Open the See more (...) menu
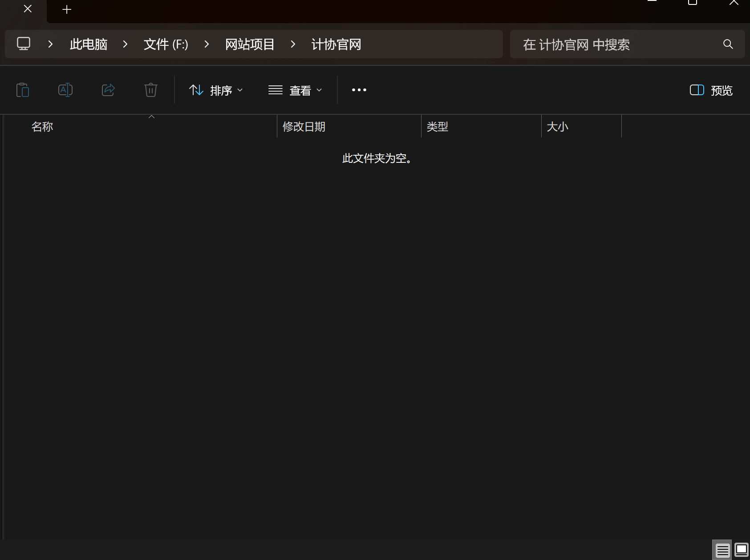 359,90
